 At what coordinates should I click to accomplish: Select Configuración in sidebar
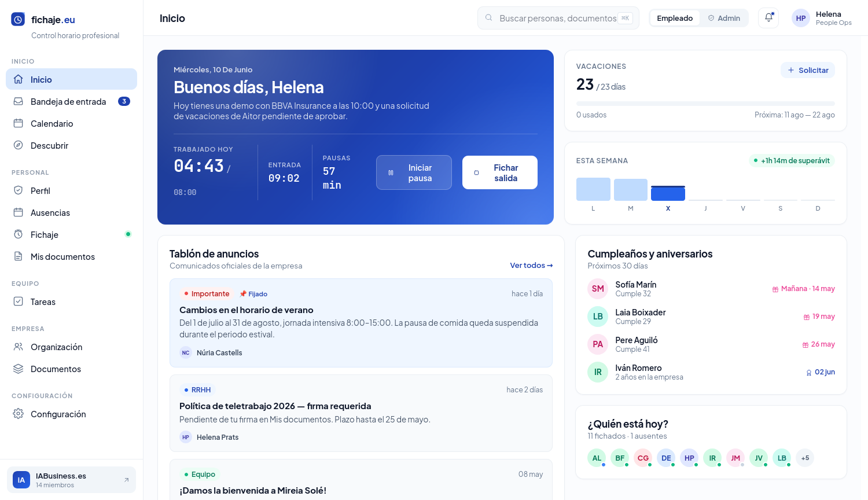click(71, 414)
